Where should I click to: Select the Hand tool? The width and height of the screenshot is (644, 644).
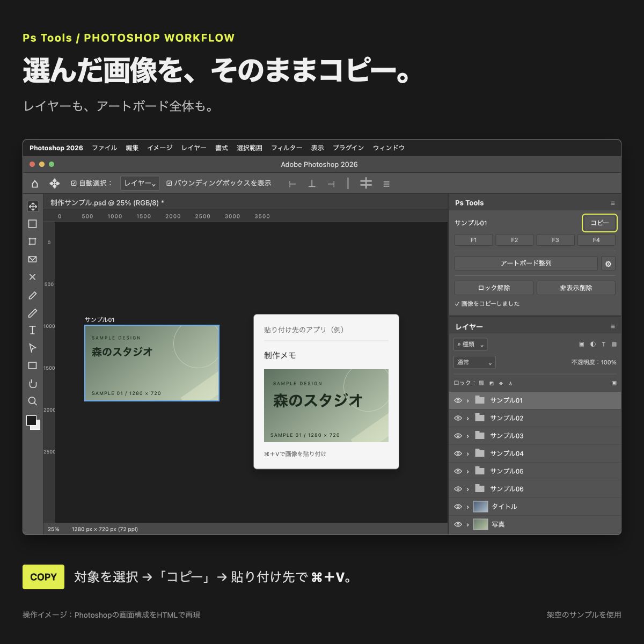pyautogui.click(x=33, y=383)
